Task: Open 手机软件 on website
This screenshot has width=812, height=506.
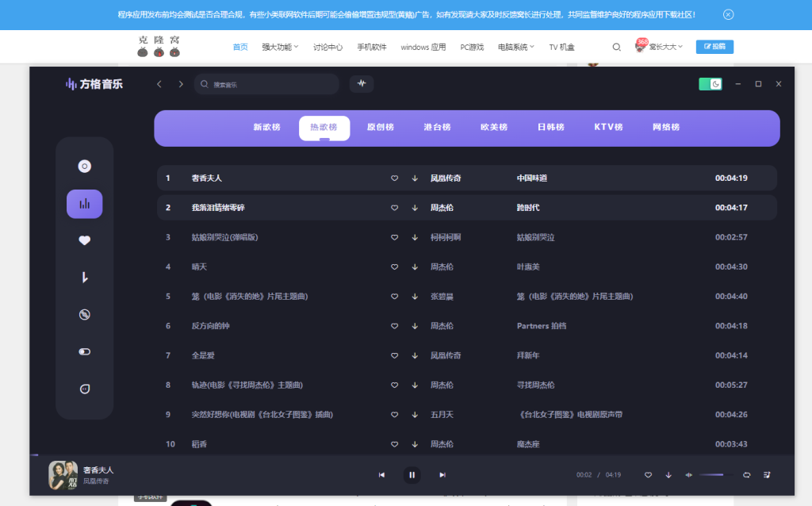Action: (x=372, y=47)
